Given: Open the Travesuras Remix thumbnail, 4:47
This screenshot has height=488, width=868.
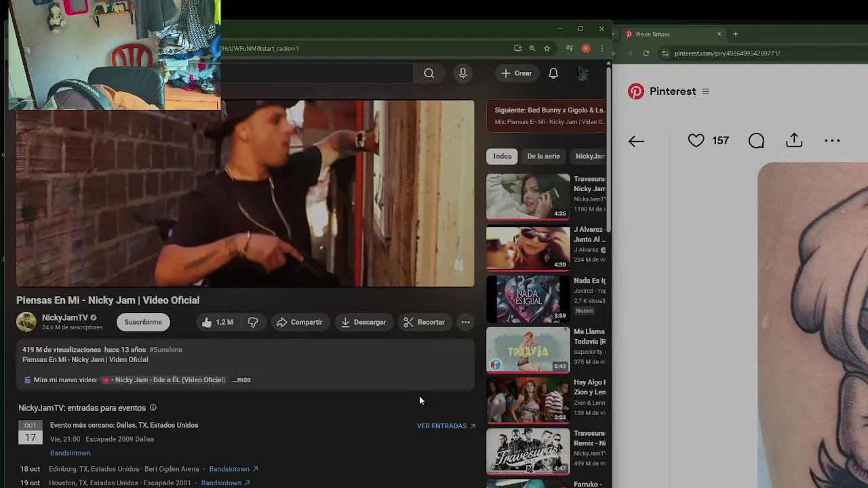Looking at the screenshot, I should [x=528, y=451].
